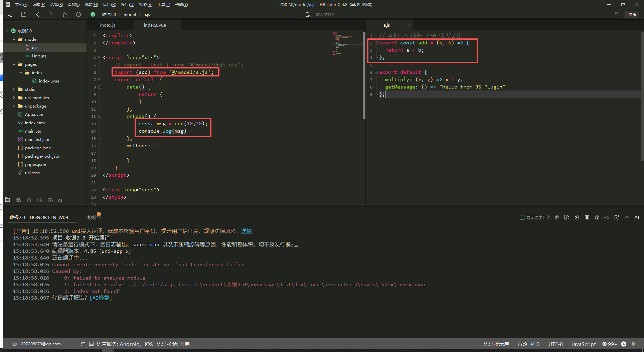
Task: Expand the static folder
Action: click(14, 89)
